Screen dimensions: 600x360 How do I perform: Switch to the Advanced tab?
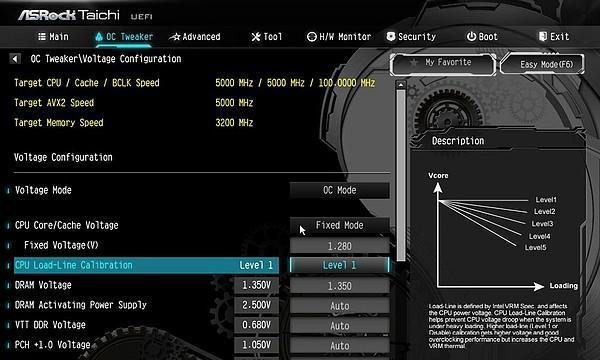[195, 37]
